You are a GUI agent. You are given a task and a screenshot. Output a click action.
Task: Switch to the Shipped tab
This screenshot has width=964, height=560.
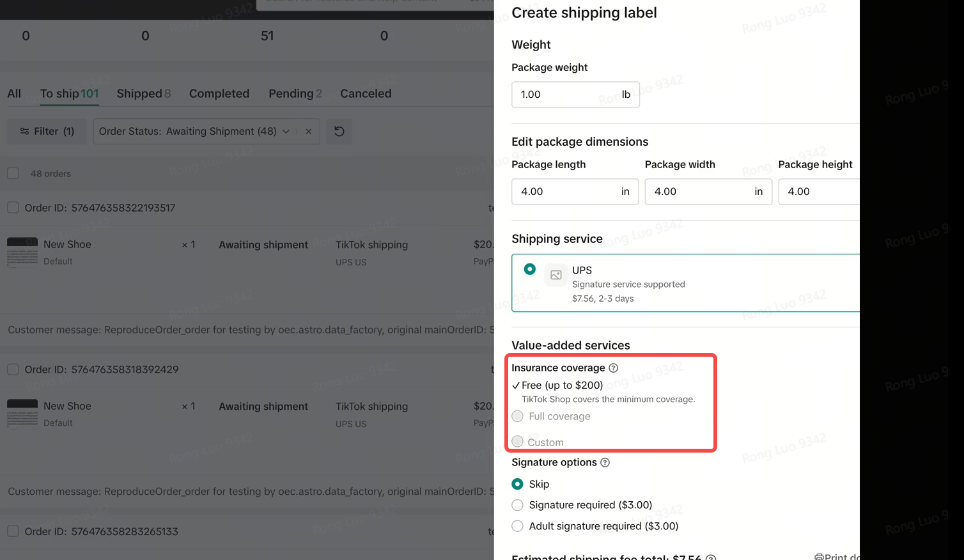pyautogui.click(x=143, y=93)
